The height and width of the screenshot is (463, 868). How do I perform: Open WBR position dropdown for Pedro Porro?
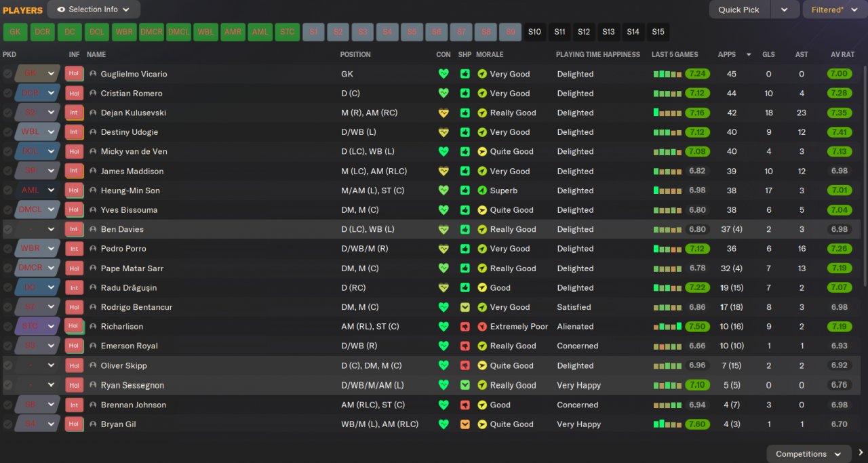[37, 249]
